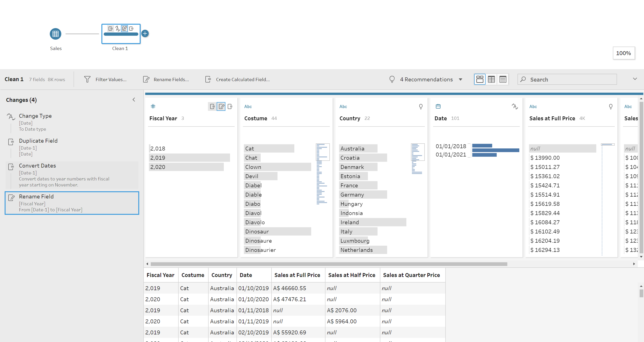Screen dimensions: 644x342
Task: Click the Sales input step icon
Action: 56,34
